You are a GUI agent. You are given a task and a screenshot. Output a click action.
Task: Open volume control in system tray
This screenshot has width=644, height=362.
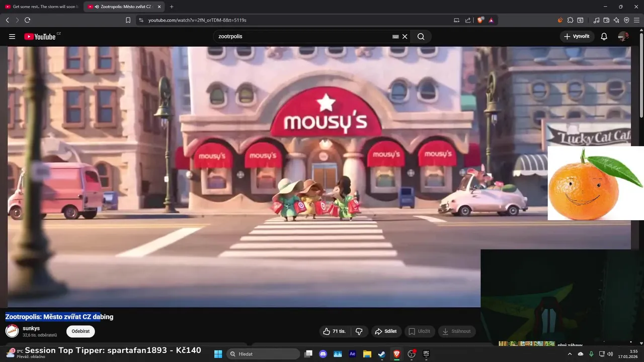[x=610, y=354]
